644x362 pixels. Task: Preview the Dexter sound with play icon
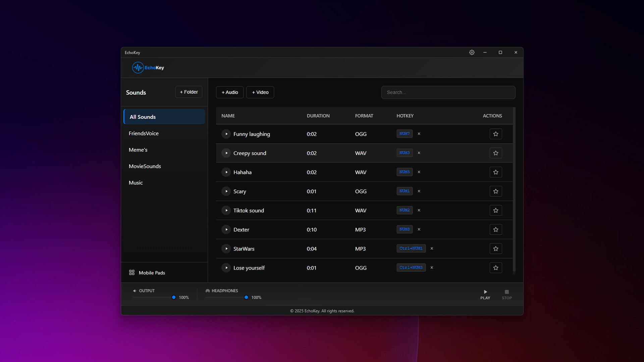point(226,230)
